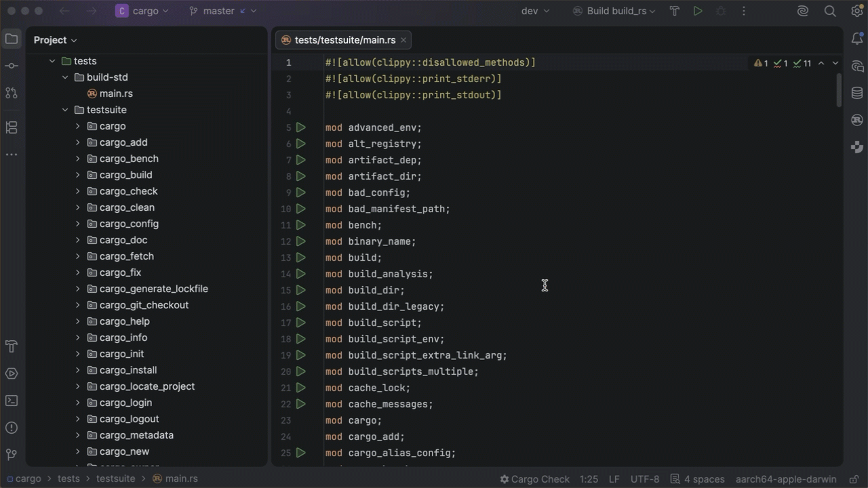This screenshot has height=488, width=868.
Task: Run gutter icon on line 12 binary_name
Action: [x=301, y=241]
